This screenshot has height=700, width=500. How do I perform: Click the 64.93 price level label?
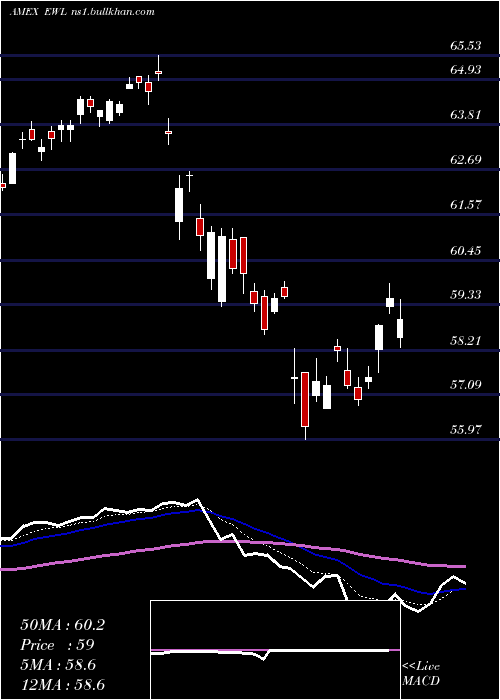coord(466,70)
